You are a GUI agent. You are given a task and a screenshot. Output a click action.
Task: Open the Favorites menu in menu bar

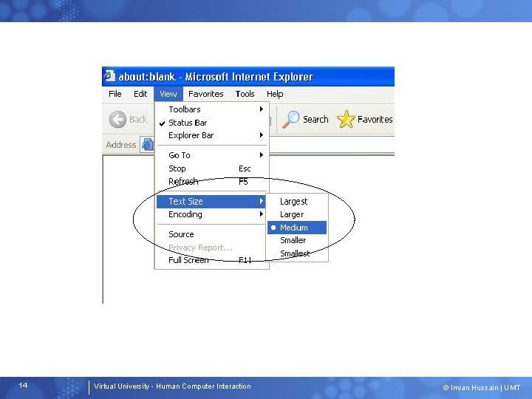coord(205,94)
